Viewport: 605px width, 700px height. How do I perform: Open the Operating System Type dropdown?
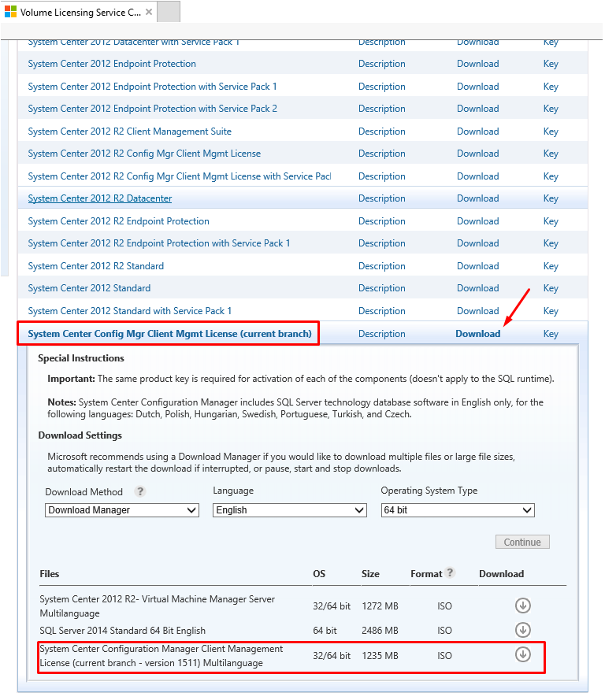pos(457,510)
